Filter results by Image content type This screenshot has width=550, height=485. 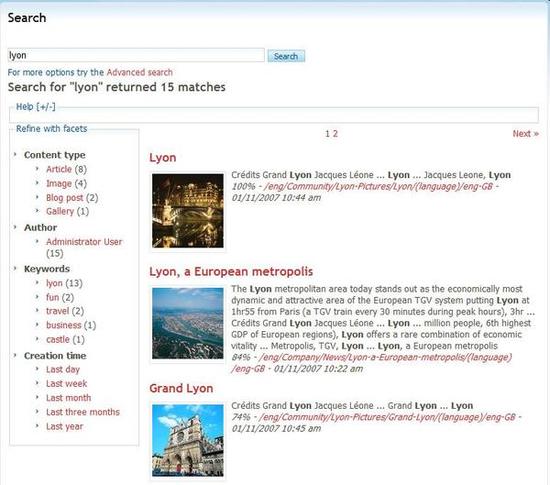(x=59, y=183)
